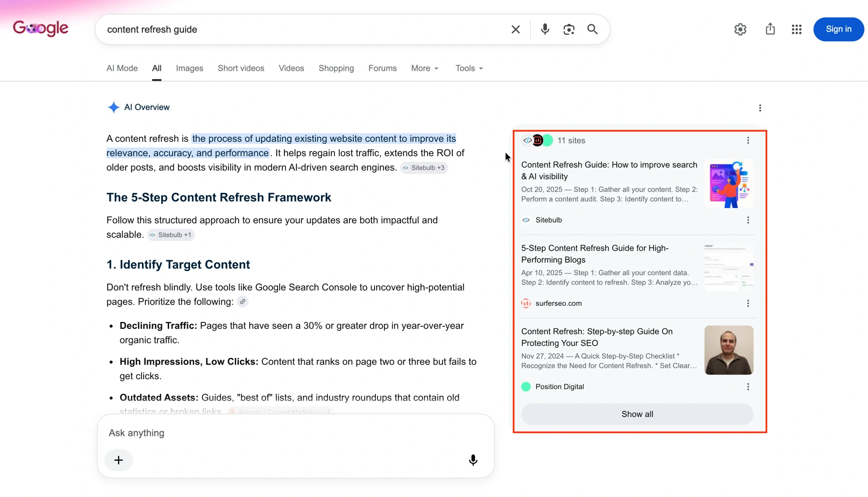
Task: Open three-dot menu for Position Digital result
Action: point(748,387)
